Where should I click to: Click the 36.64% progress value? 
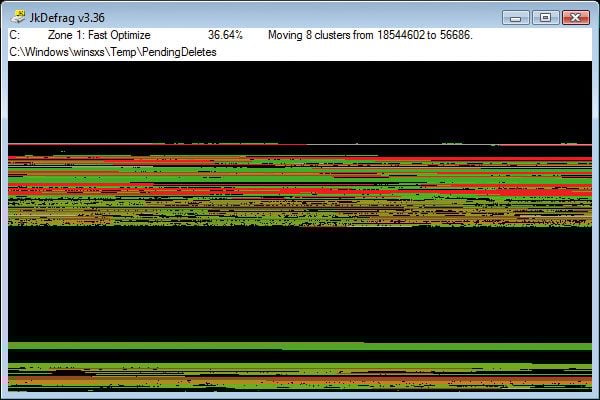tap(225, 35)
